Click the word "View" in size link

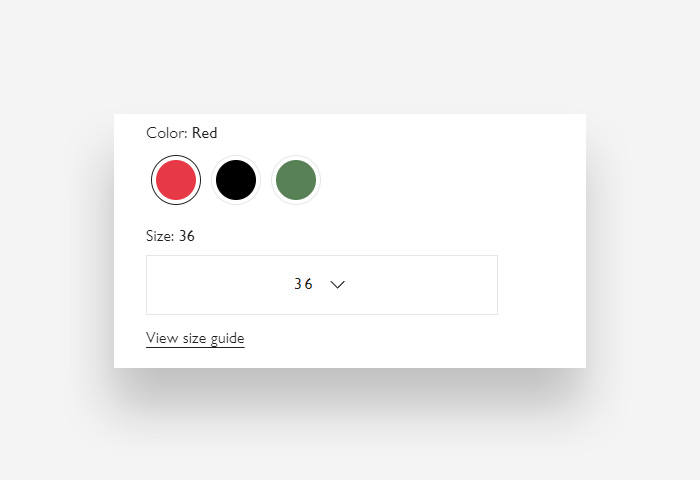[x=162, y=338]
